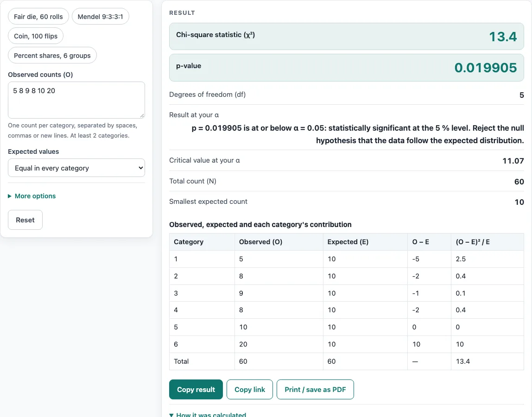
Task: Click the observed value 20 in category 6
Action: point(243,344)
